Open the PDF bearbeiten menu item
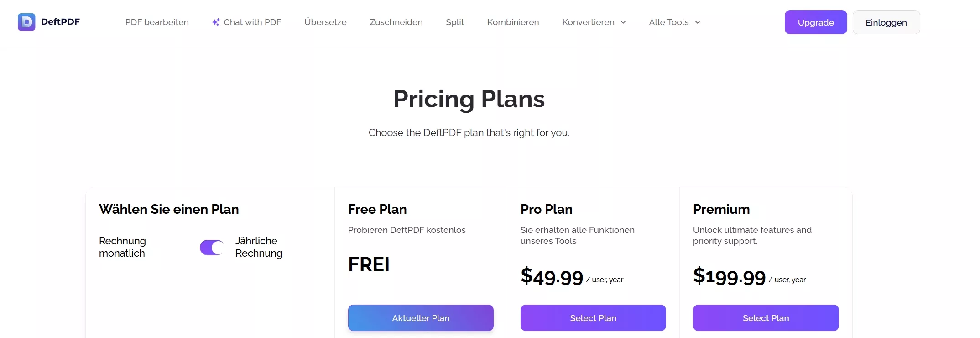This screenshot has height=338, width=980. 156,22
